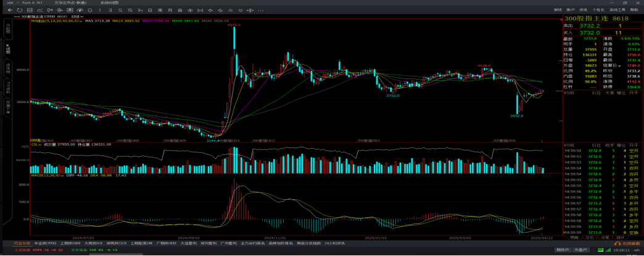This screenshot has width=644, height=256.
Task: Click the back arrow in the toolbar
Action: point(9,10)
